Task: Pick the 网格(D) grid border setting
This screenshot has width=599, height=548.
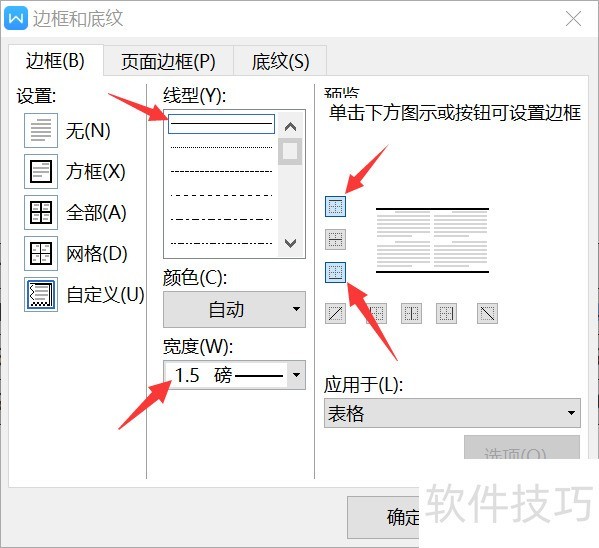Action: click(x=41, y=253)
